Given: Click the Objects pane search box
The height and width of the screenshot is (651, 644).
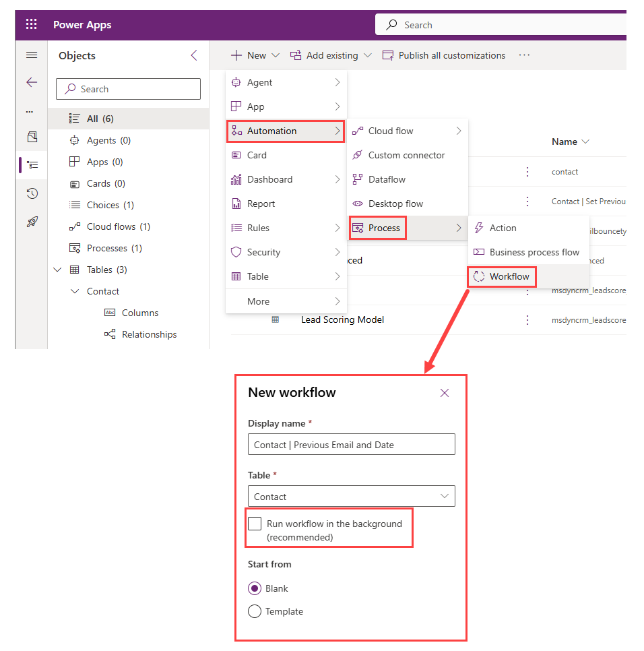Looking at the screenshot, I should coord(128,89).
